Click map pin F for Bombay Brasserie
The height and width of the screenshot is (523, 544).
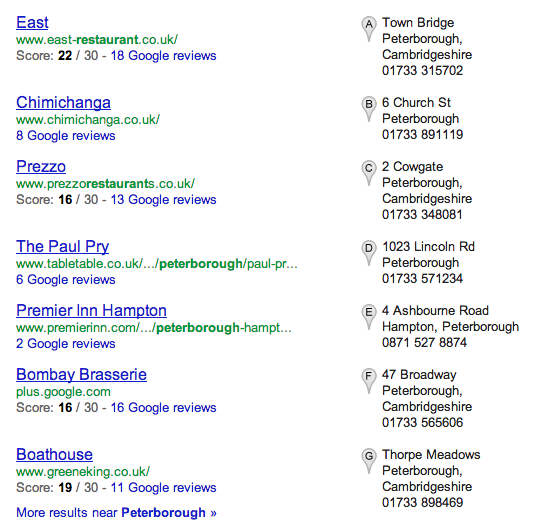(x=368, y=381)
